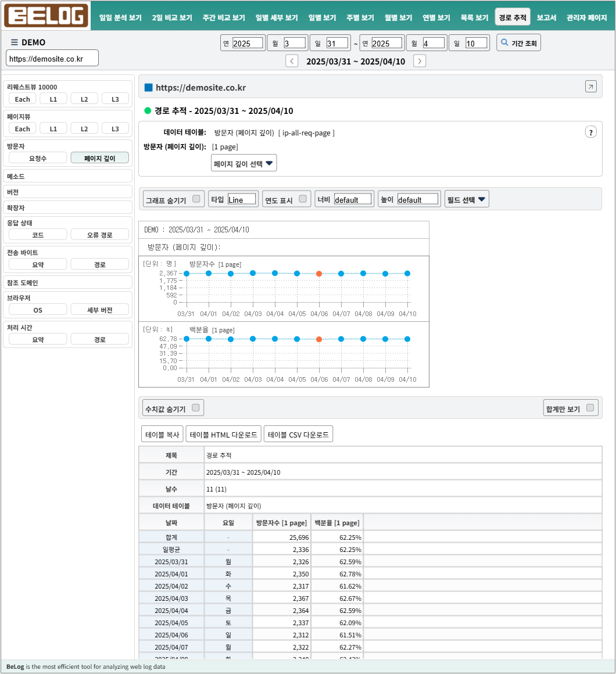Image resolution: width=616 pixels, height=674 pixels.
Task: Select the 경로 추적 tab
Action: 513,17
